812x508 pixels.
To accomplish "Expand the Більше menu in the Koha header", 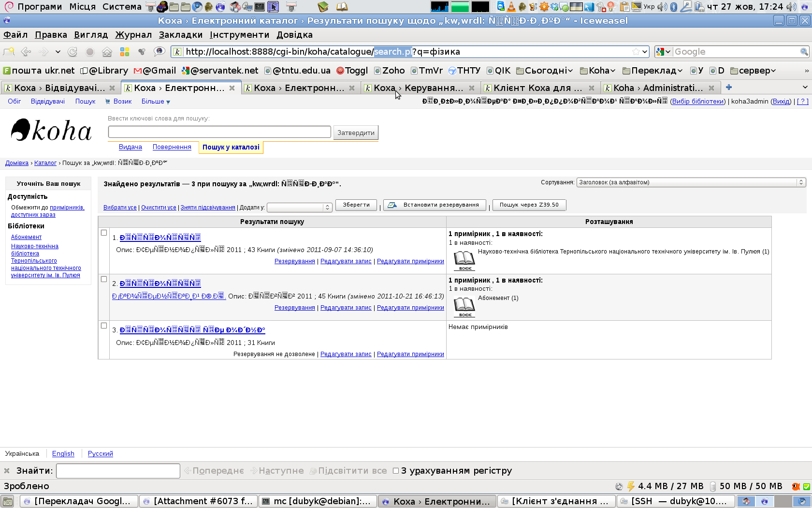I will [x=156, y=102].
